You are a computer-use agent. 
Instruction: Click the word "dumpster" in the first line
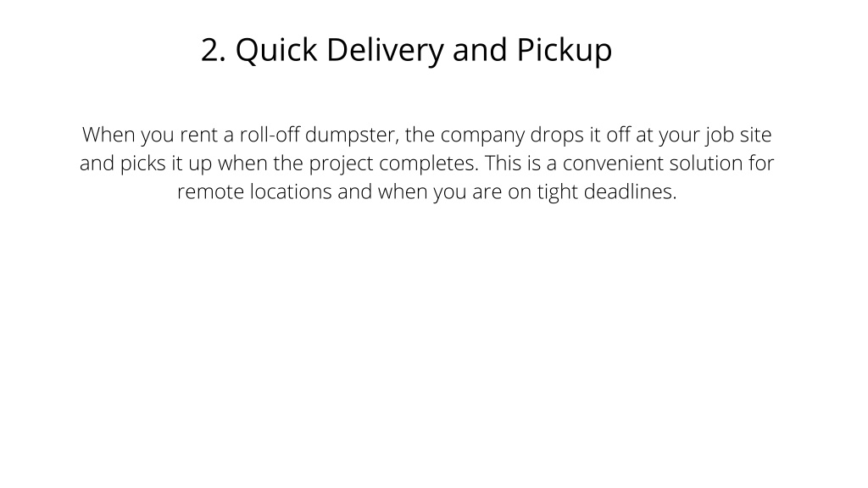point(350,136)
